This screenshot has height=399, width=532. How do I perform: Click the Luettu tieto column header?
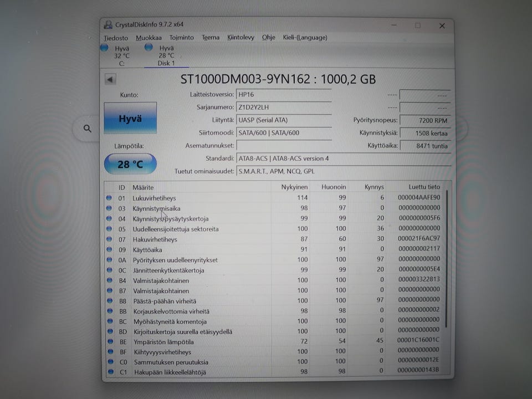pos(424,187)
